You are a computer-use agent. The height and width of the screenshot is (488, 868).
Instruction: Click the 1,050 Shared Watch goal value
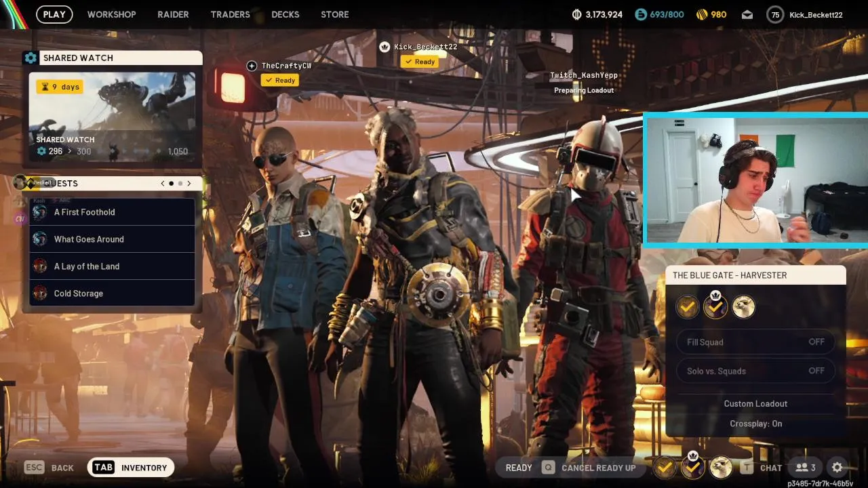[178, 151]
